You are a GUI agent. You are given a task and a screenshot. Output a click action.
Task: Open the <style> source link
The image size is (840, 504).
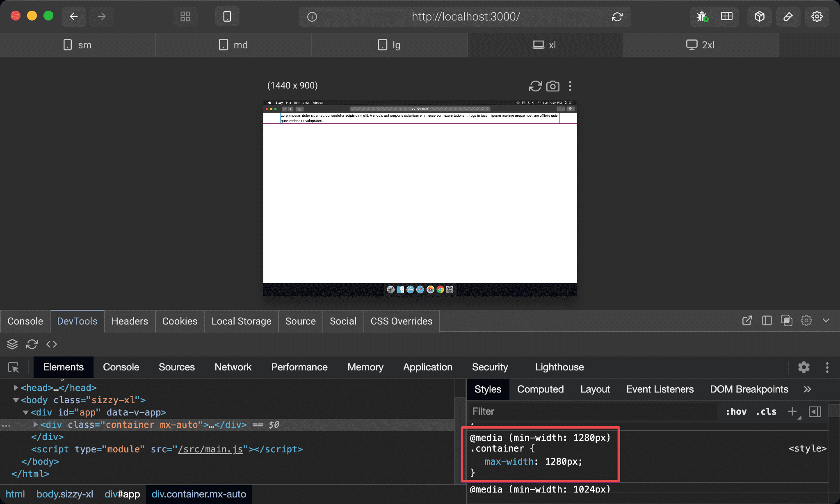807,448
